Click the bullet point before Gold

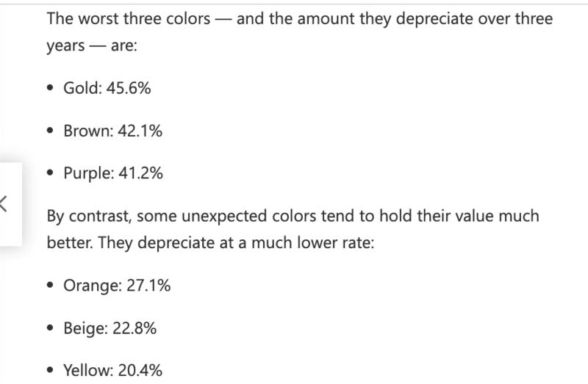[50, 88]
